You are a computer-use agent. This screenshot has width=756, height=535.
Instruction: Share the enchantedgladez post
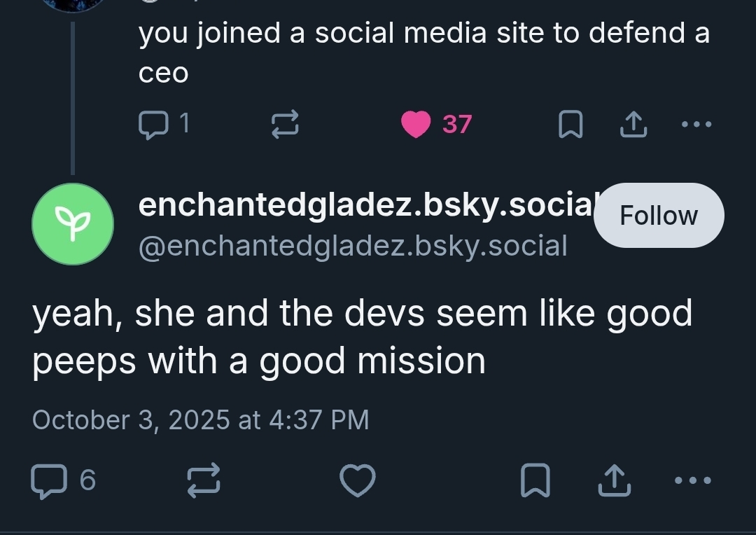613,480
